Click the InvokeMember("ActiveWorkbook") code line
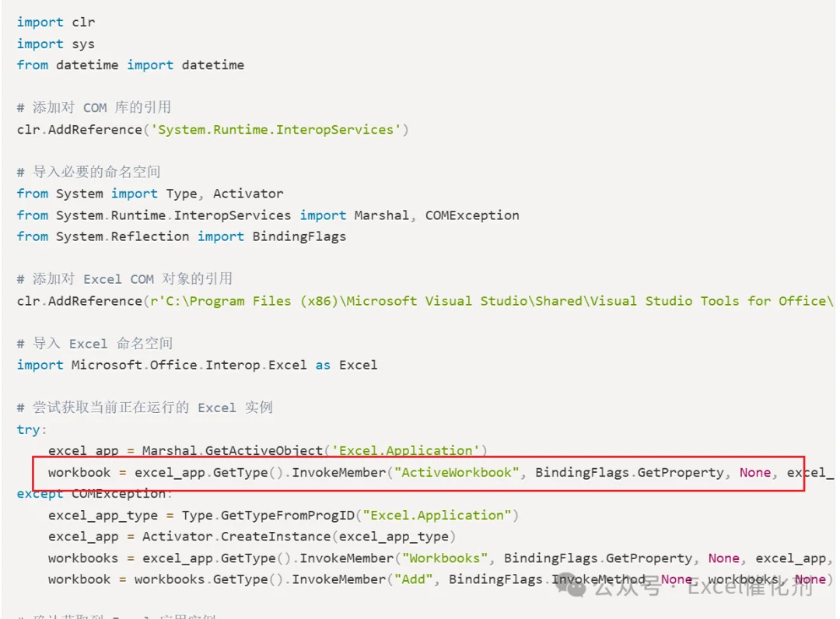Image resolution: width=840 pixels, height=619 pixels. coord(441,472)
